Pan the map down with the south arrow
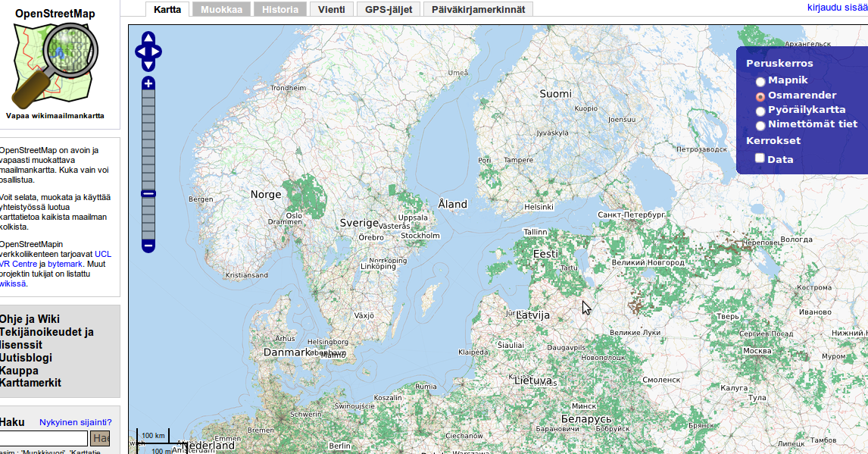 [x=148, y=65]
